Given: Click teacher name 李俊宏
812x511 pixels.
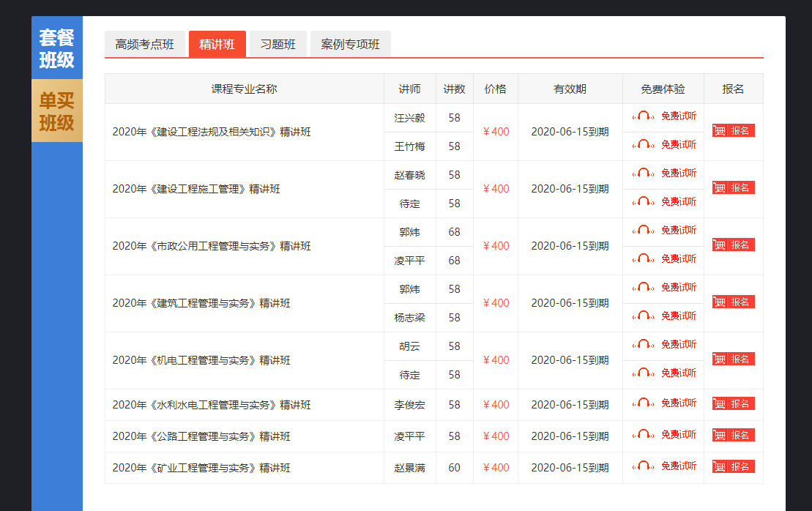Looking at the screenshot, I should pyautogui.click(x=409, y=405).
